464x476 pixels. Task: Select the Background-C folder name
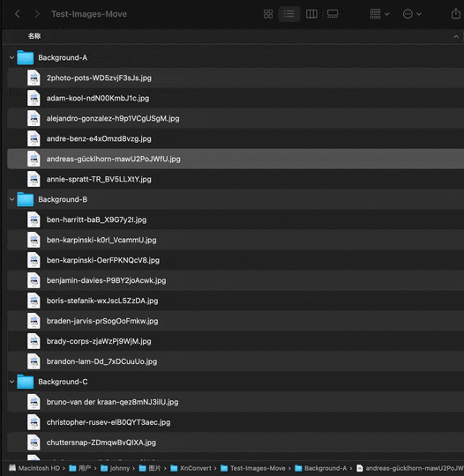coord(63,382)
